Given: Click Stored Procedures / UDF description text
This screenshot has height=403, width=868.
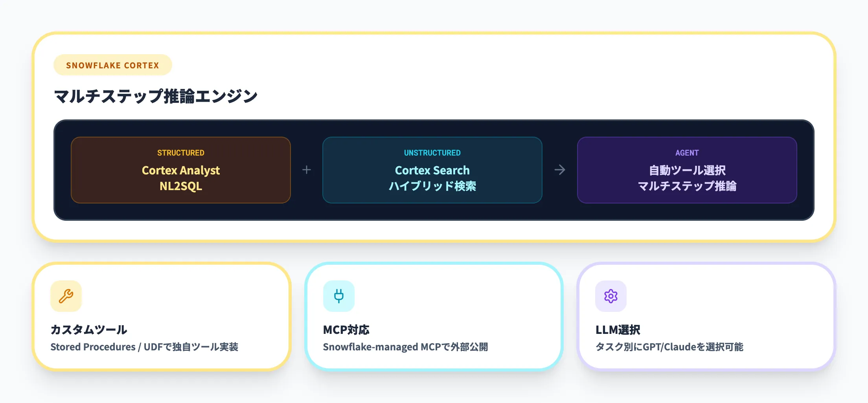Looking at the screenshot, I should coord(144,347).
